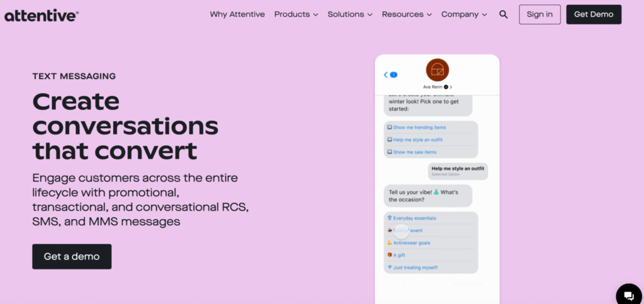Open Why Attentive nav link
644x304 pixels.
tap(237, 14)
